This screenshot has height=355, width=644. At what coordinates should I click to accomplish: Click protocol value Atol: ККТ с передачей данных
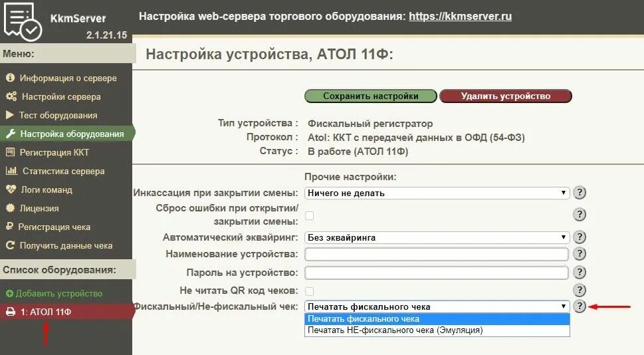click(x=416, y=138)
